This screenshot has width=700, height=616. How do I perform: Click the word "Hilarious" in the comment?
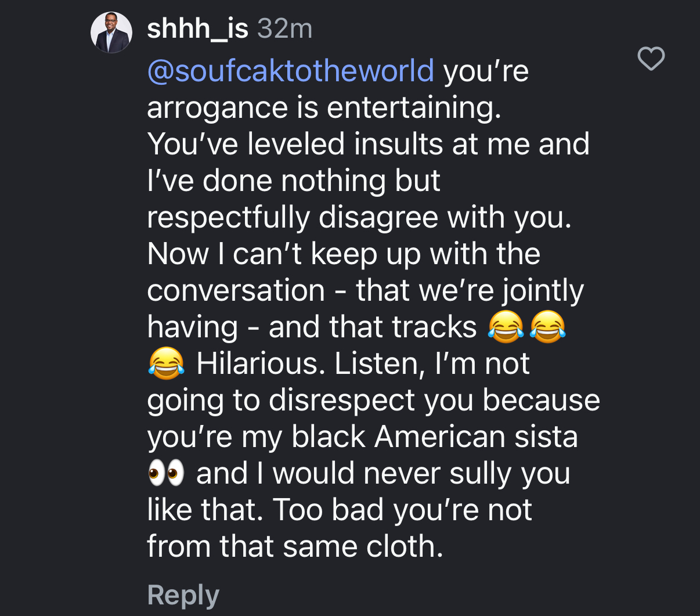coord(257,364)
